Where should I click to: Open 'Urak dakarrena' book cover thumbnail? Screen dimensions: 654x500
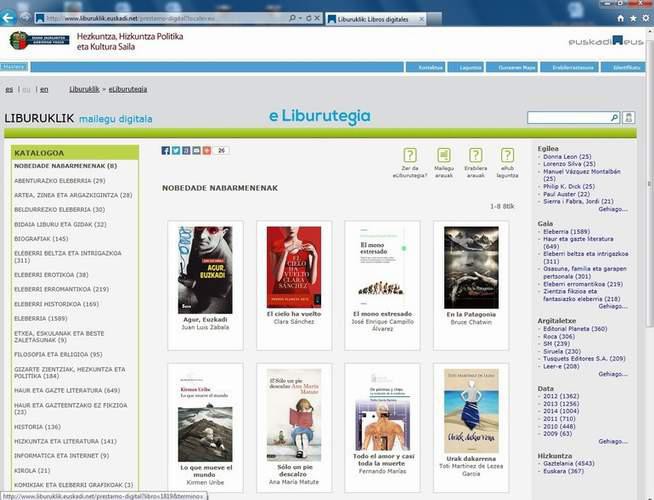coord(470,412)
